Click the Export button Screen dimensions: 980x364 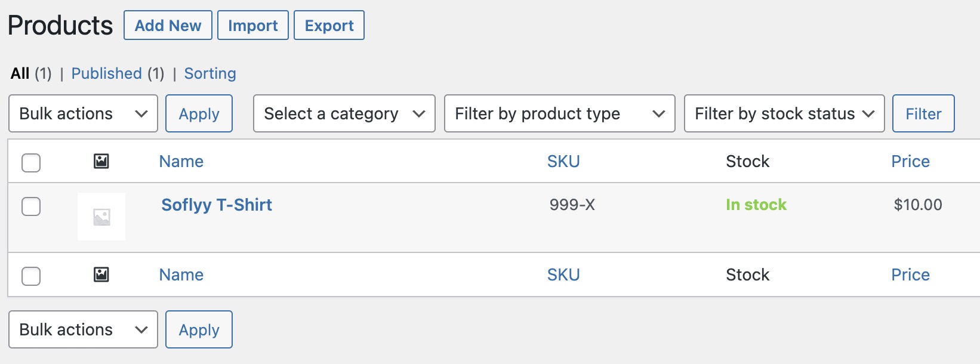[x=329, y=26]
